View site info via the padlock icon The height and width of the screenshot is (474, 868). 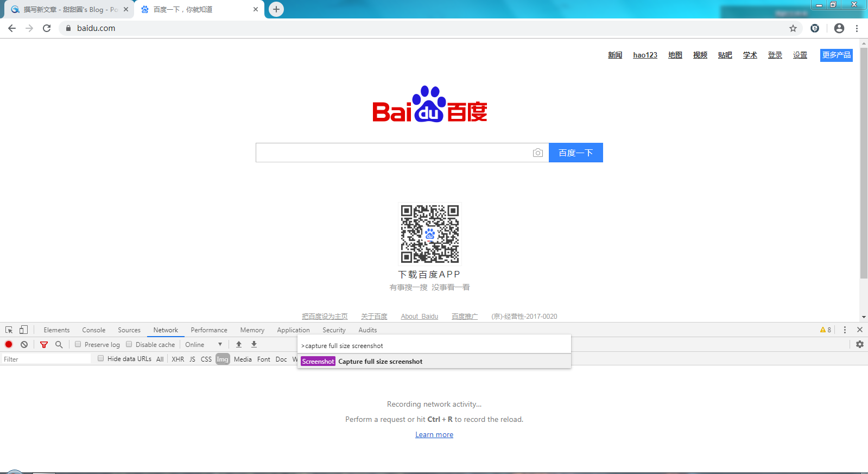pyautogui.click(x=68, y=28)
